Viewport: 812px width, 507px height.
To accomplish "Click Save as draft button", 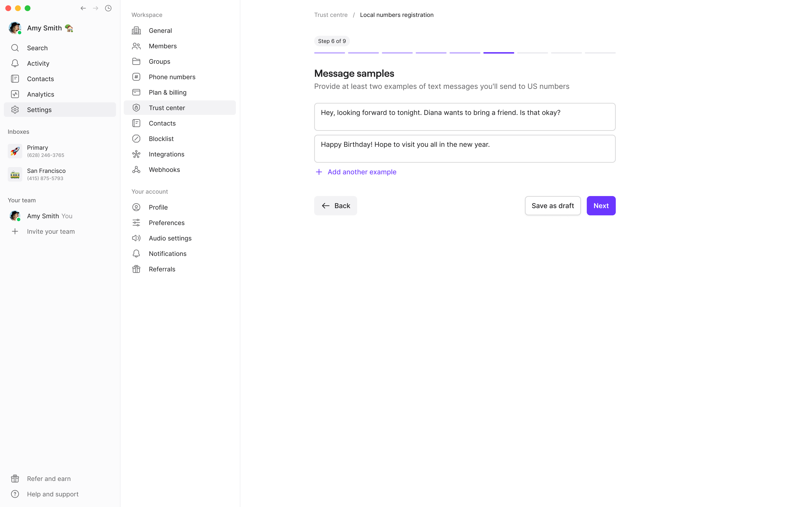I will (553, 206).
